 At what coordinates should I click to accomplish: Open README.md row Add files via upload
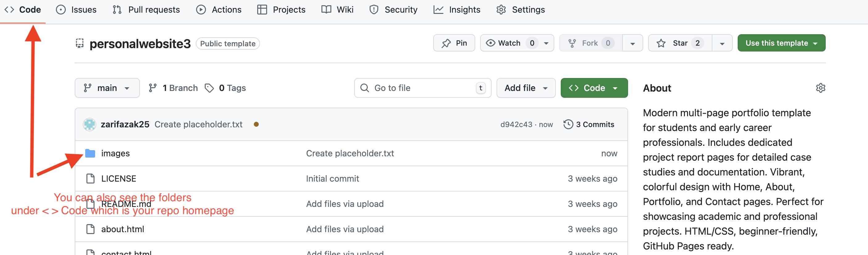coord(345,204)
